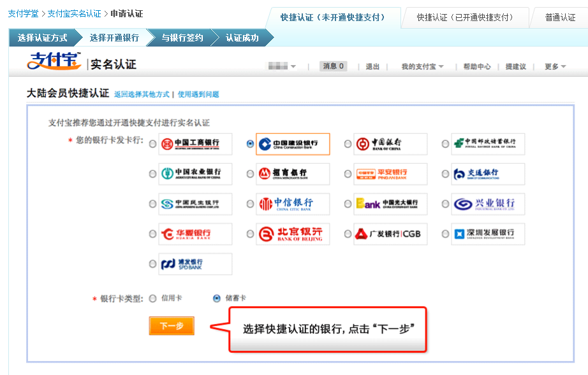Image resolution: width=588 pixels, height=375 pixels.
Task: Click the 认证成功 step
Action: coord(242,38)
